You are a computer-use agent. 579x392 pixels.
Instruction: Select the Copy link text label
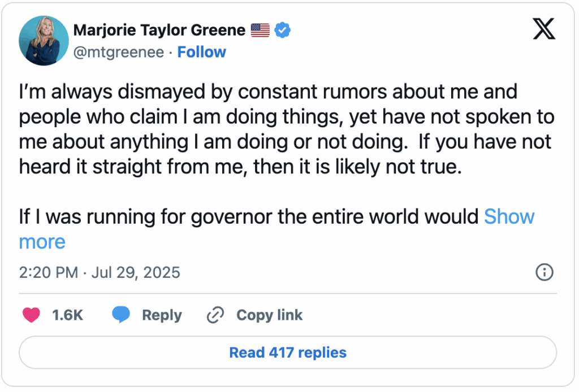click(269, 315)
